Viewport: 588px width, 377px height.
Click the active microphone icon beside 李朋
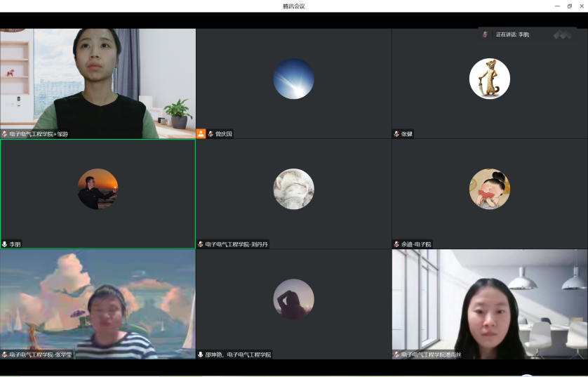[5, 244]
